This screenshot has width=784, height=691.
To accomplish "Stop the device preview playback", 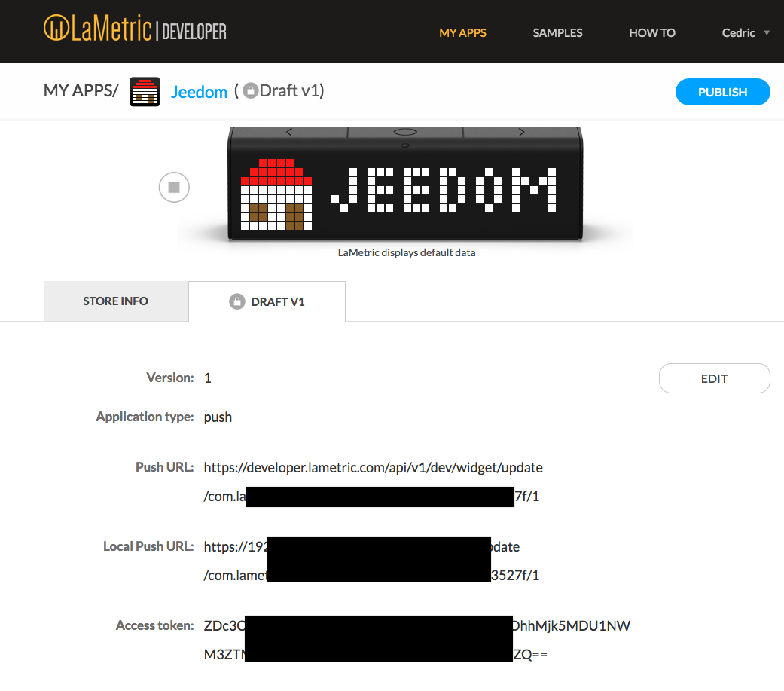I will (x=174, y=187).
